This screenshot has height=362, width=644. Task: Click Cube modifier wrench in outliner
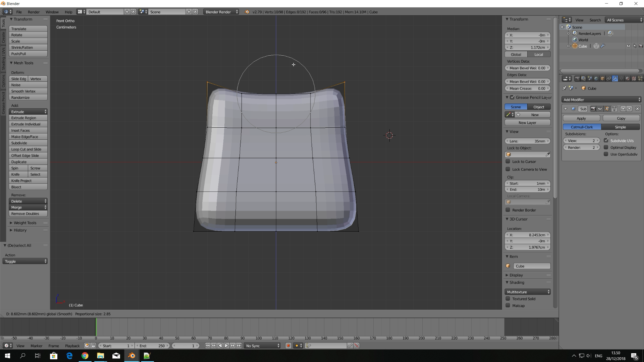[x=603, y=46]
